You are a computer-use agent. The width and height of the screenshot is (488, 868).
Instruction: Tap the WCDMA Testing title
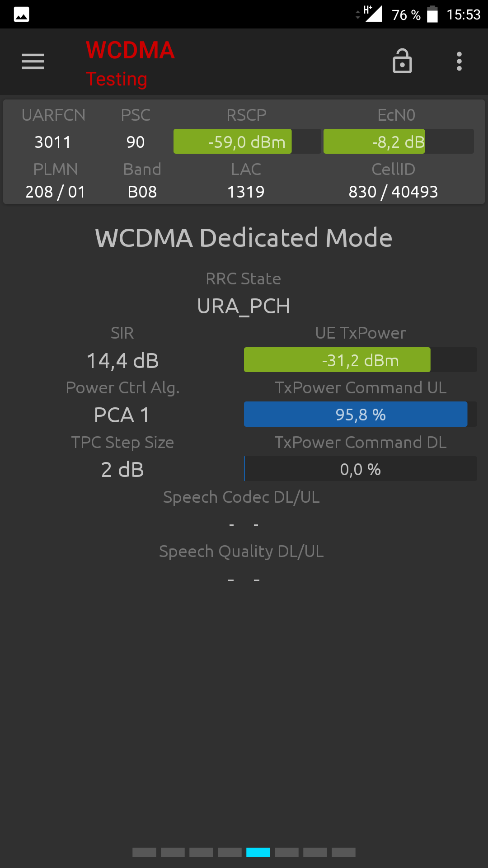130,63
